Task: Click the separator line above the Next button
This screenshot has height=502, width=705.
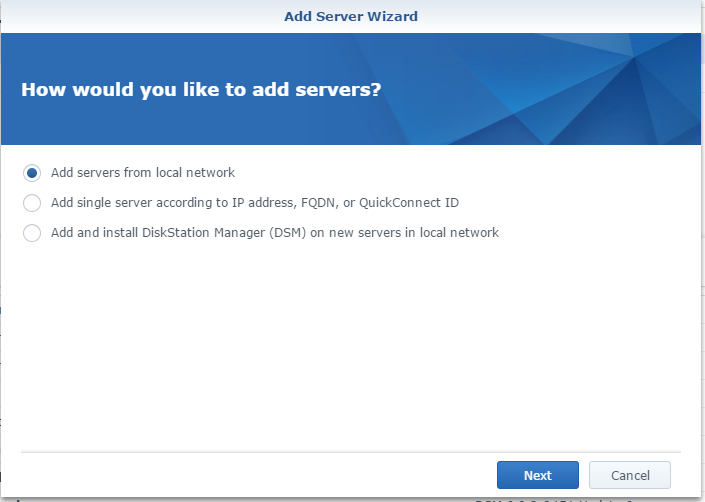Action: click(x=350, y=452)
